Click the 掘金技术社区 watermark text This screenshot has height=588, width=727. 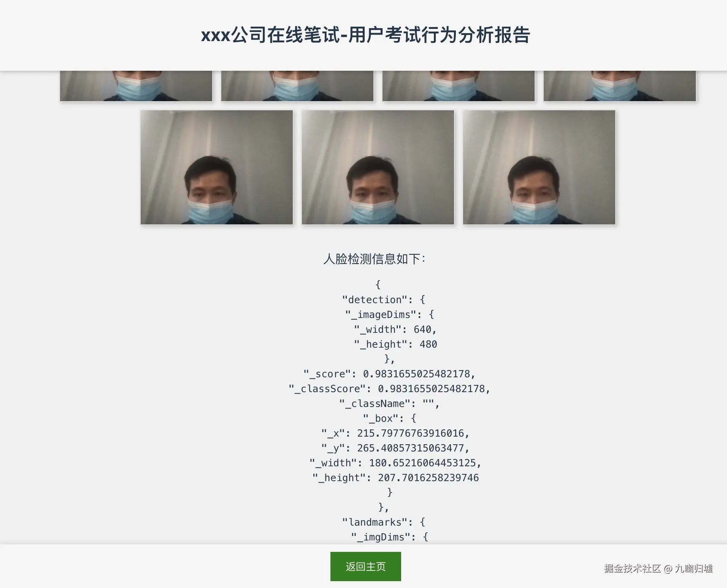[632, 568]
